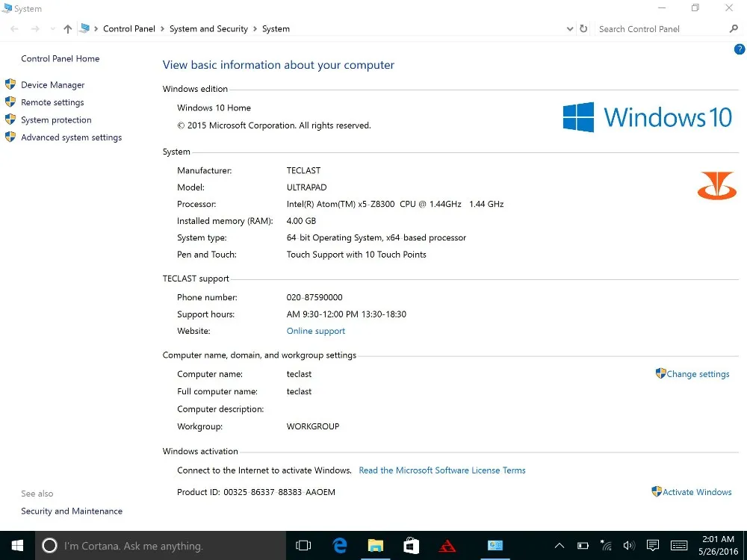Expand chevron after Control Panel breadcrumb

(162, 29)
